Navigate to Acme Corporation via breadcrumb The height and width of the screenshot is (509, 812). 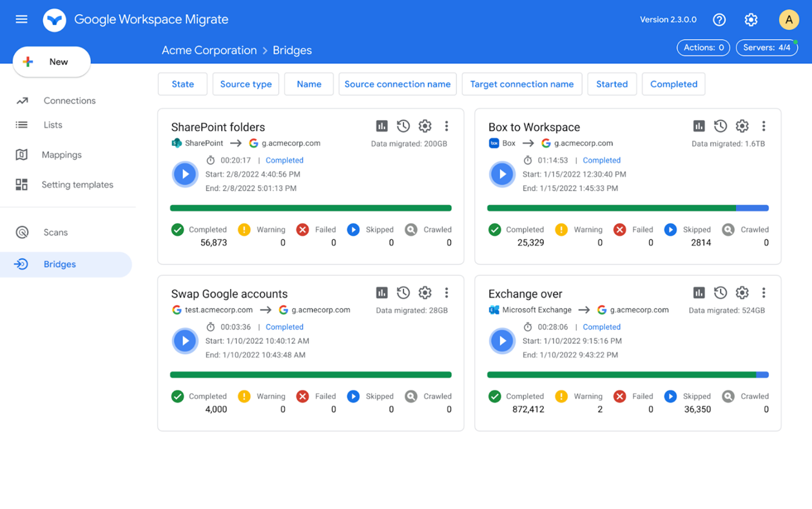point(209,50)
